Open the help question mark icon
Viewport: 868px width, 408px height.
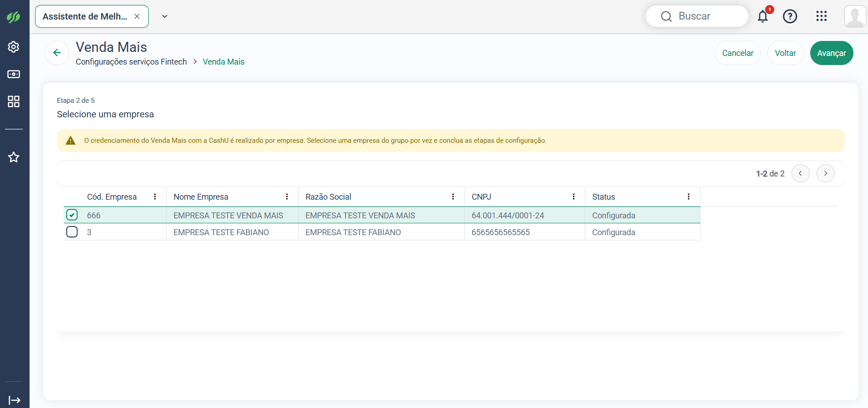coord(790,16)
